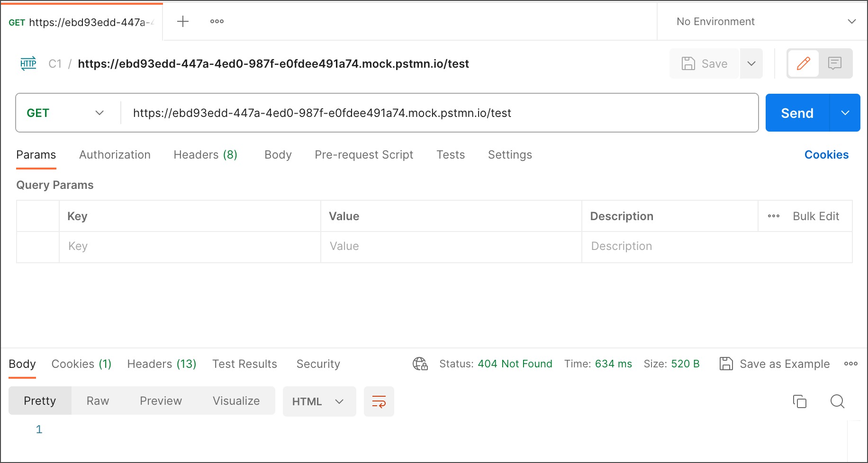This screenshot has width=868, height=463.
Task: Toggle line wrapping in the response viewer
Action: [x=379, y=401]
